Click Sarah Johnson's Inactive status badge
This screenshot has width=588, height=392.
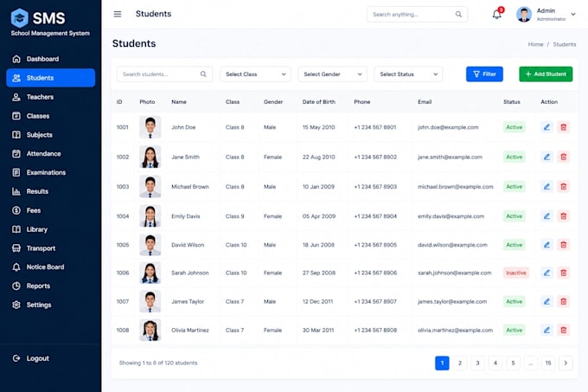click(516, 273)
